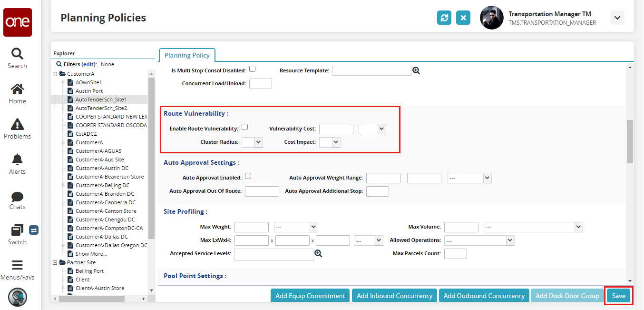
Task: Go to Home via house icon
Action: (x=17, y=89)
